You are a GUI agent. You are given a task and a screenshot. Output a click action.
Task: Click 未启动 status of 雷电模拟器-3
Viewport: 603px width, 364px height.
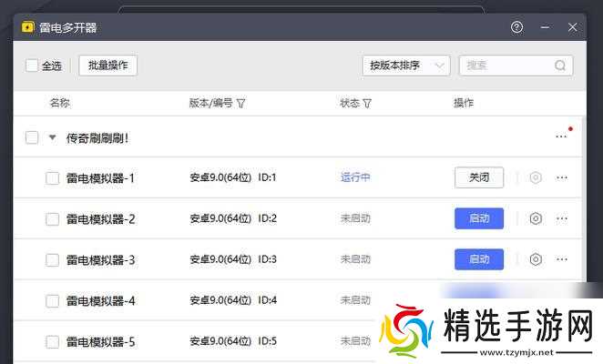pos(355,259)
